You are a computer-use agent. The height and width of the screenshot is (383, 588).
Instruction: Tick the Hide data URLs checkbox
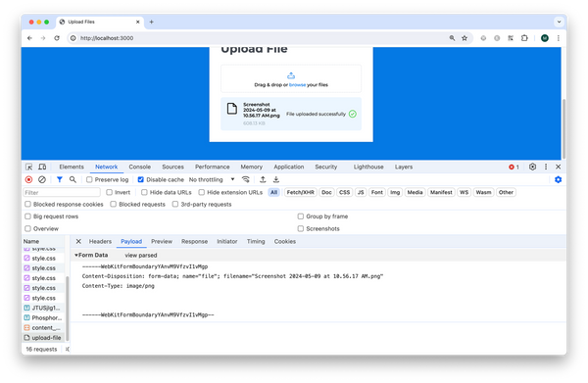click(144, 192)
